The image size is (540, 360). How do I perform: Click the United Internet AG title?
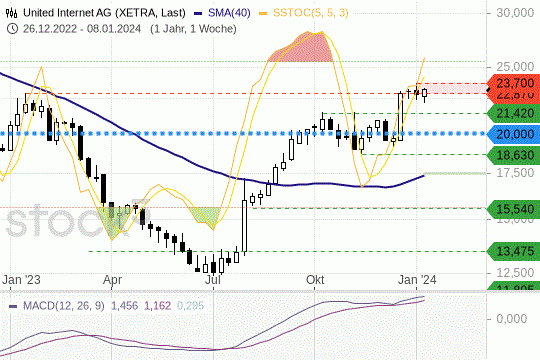(x=104, y=13)
